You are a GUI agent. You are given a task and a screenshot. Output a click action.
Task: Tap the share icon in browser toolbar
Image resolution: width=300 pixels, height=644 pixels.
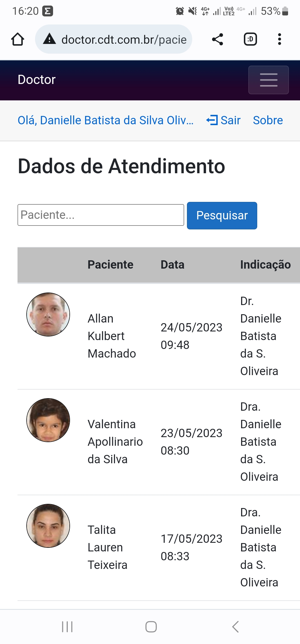pyautogui.click(x=217, y=39)
